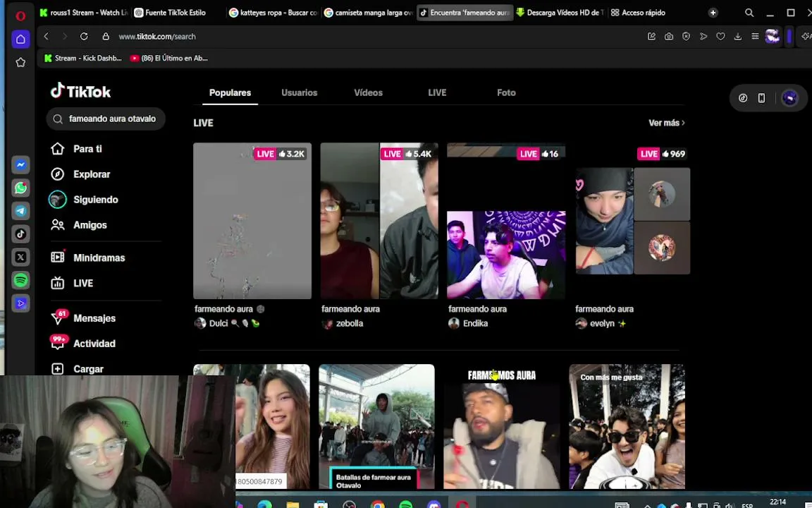812x508 pixels.
Task: Open Dulci LIVE stream thumbnail
Action: click(x=252, y=220)
